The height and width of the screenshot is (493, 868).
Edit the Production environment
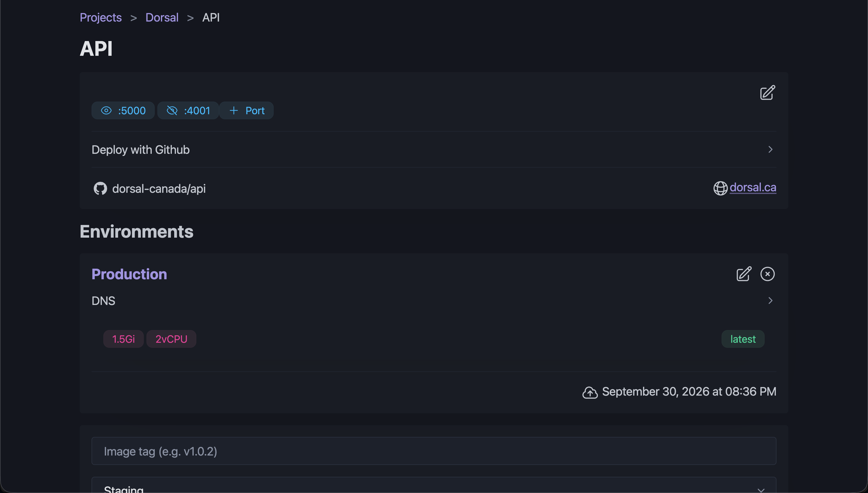coord(744,274)
